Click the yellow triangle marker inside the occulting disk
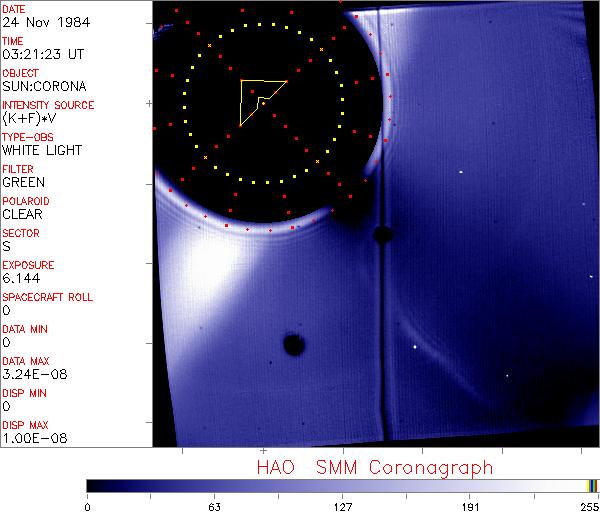This screenshot has height=512, width=600. click(258, 99)
